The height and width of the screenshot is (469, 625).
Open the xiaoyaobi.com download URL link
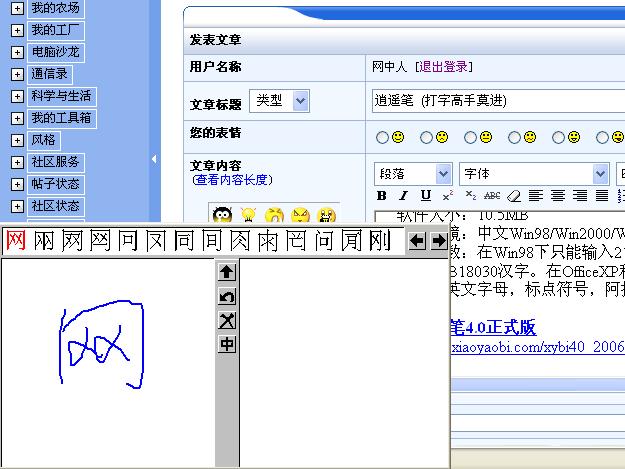pos(537,347)
